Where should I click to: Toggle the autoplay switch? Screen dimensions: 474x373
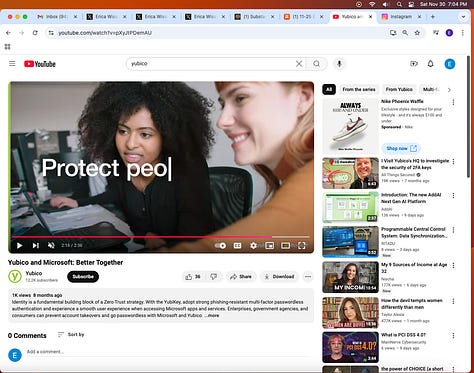point(220,246)
